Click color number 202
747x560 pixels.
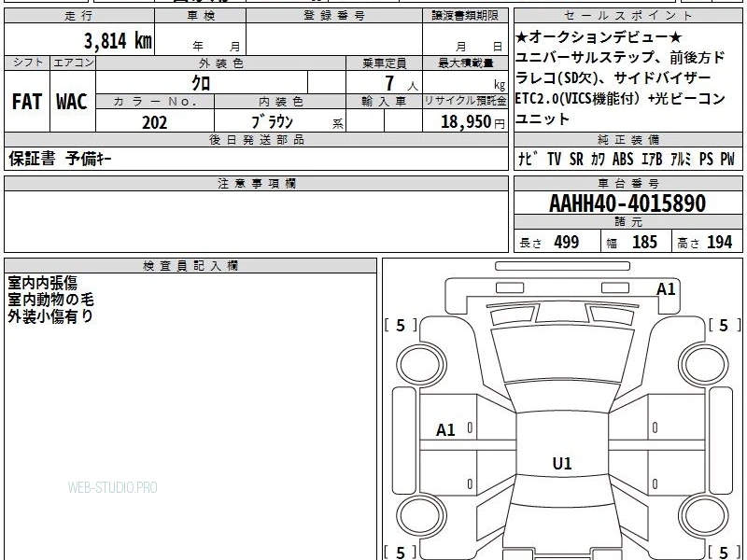pyautogui.click(x=155, y=122)
